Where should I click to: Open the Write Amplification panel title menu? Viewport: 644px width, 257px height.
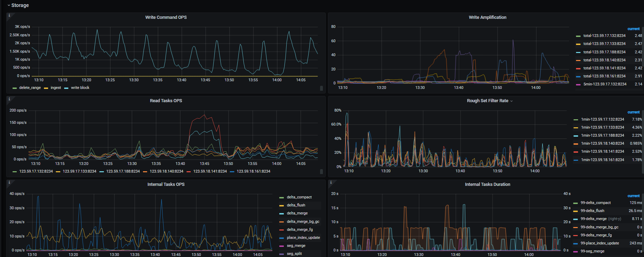pos(487,17)
